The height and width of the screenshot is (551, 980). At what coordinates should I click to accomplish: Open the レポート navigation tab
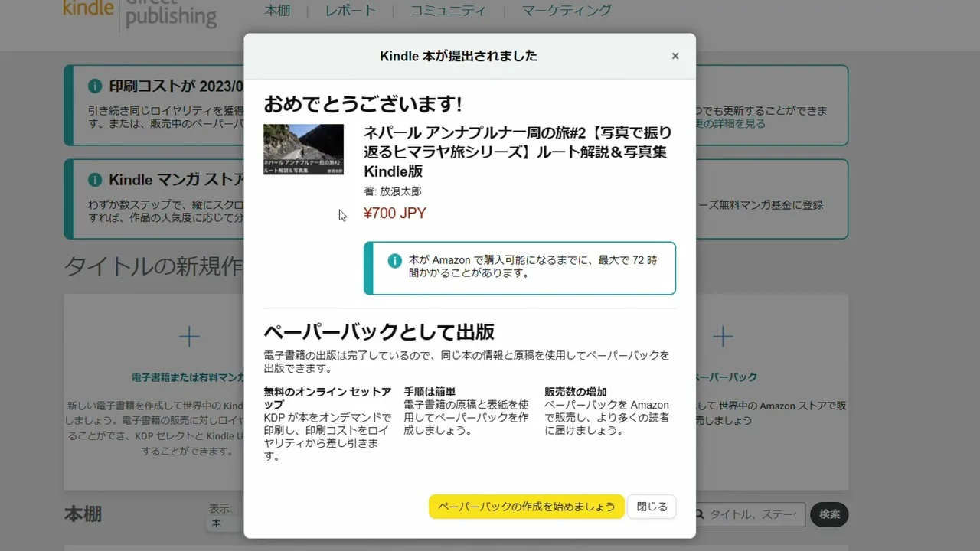click(x=351, y=11)
